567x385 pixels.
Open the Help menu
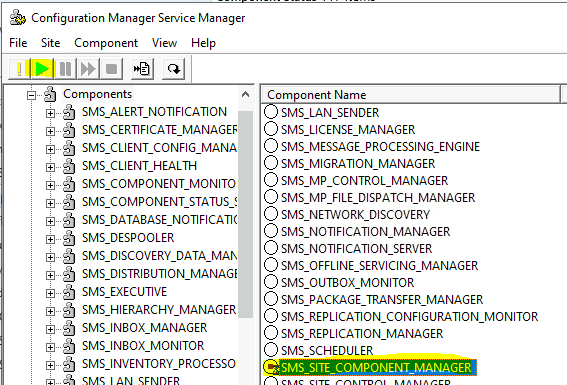204,43
